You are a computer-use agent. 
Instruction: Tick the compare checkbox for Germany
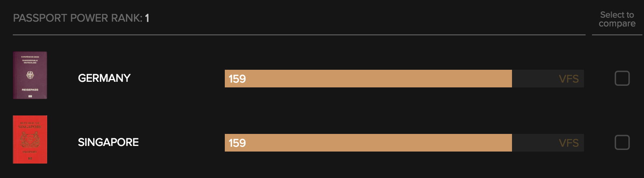[622, 78]
